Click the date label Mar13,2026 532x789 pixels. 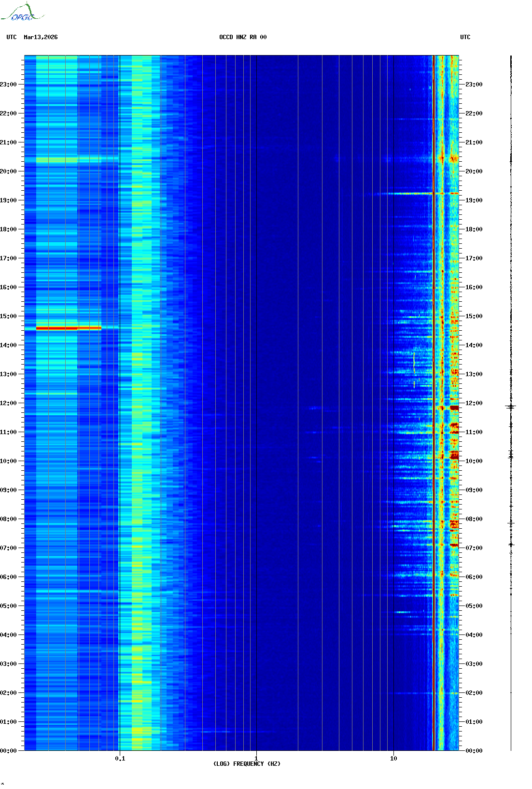41,37
